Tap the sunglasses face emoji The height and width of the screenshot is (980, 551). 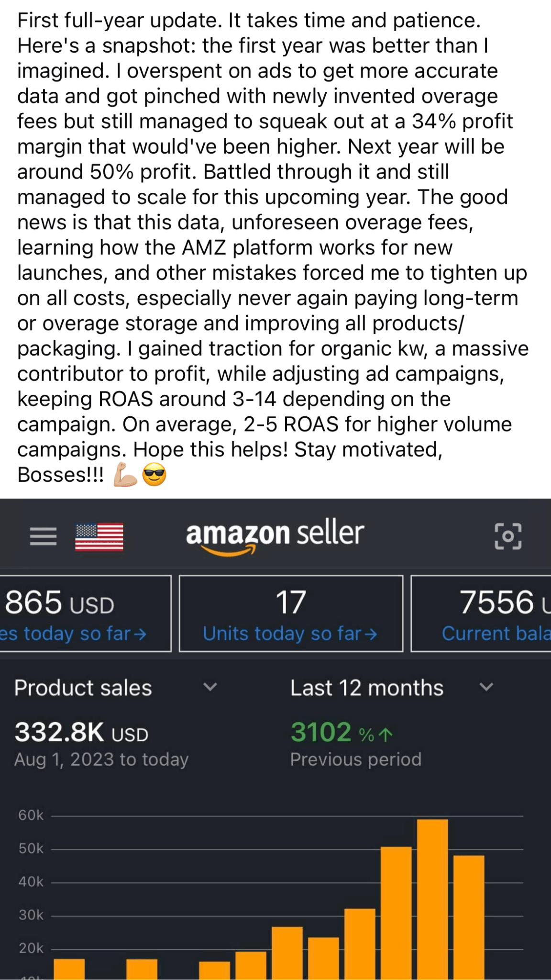154,475
